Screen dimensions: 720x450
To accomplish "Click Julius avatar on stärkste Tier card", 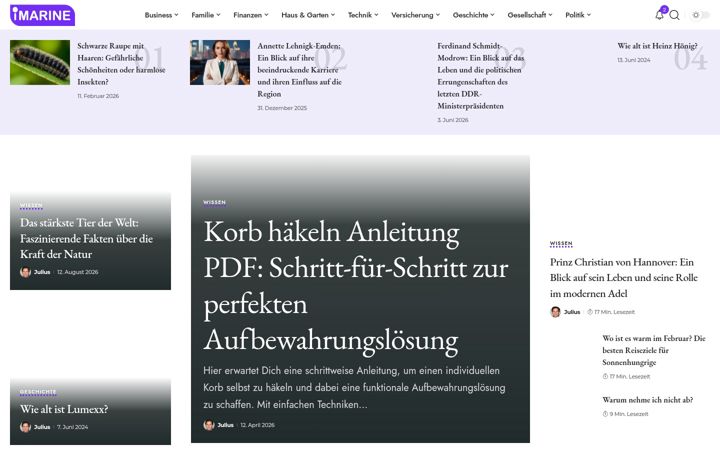I will (x=25, y=272).
